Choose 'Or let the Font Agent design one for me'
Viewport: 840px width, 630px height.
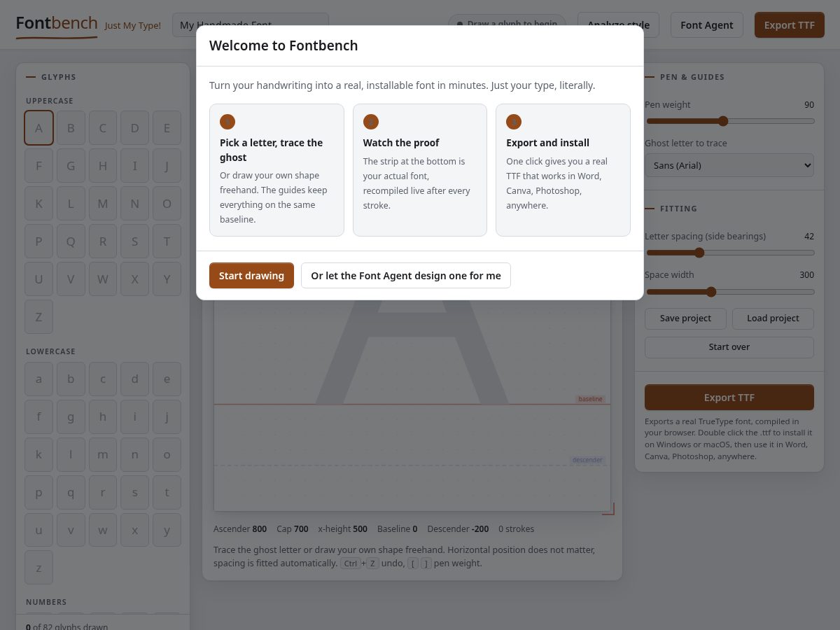pyautogui.click(x=406, y=275)
